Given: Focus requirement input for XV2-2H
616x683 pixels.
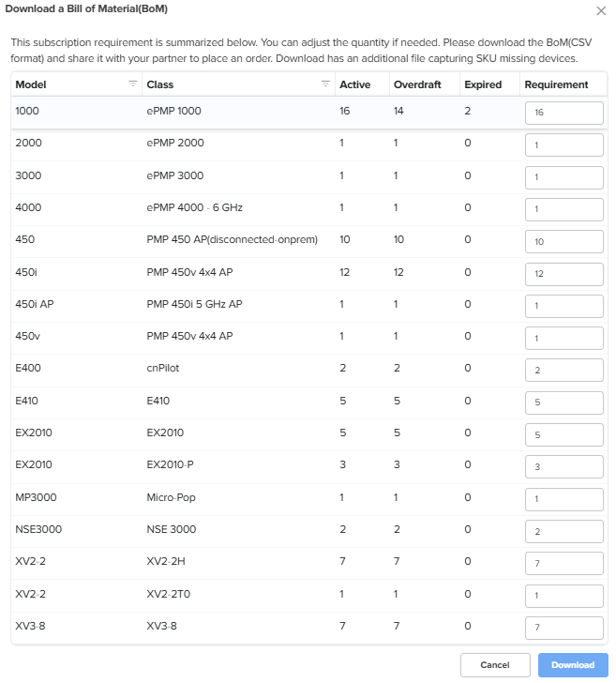Looking at the screenshot, I should tap(563, 563).
